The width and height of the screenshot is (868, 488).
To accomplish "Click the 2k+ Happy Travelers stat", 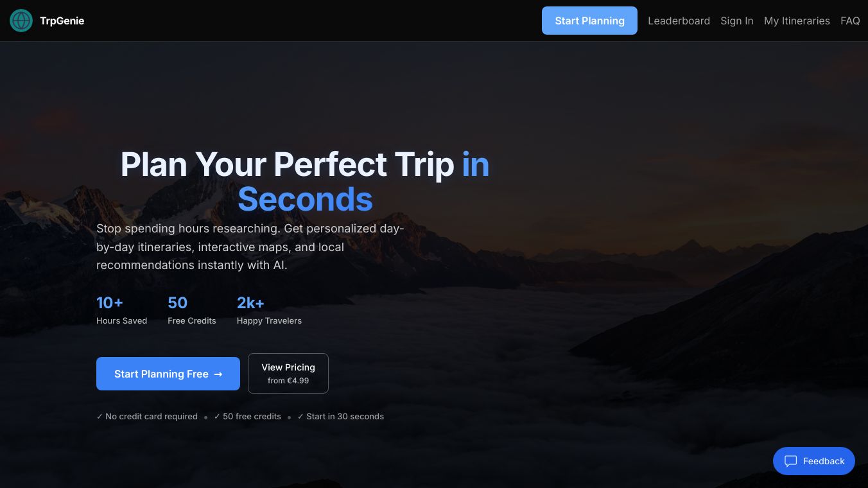I will coord(269,310).
